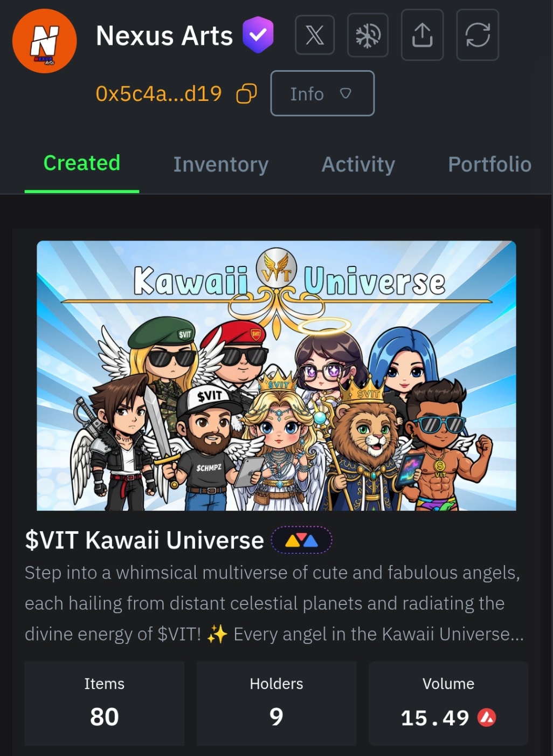
Task: Click the snowflake freeze icon button
Action: click(368, 35)
